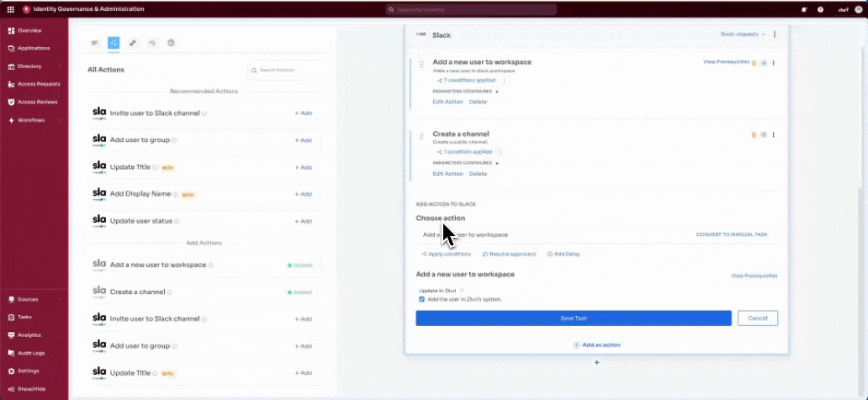
Task: Click the notifications bell icon in header
Action: tap(804, 9)
